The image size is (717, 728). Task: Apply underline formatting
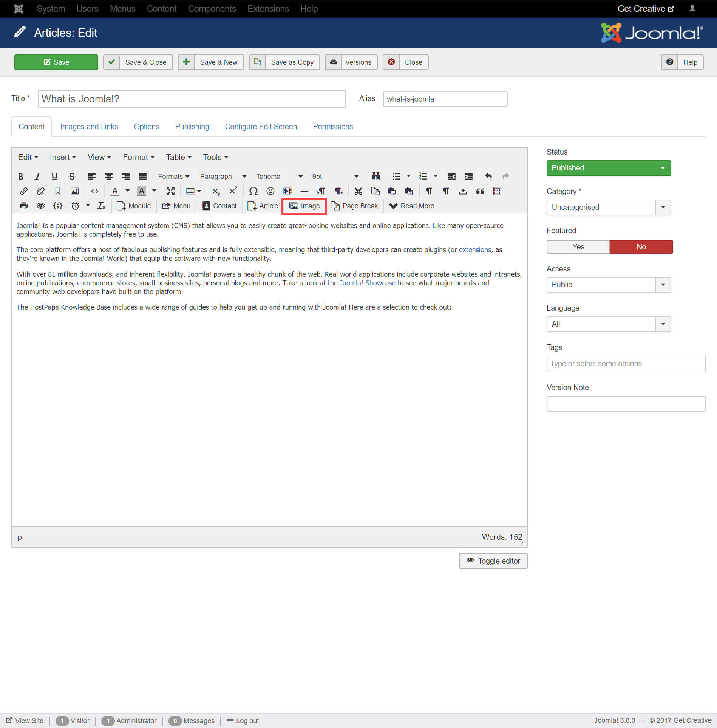click(x=54, y=177)
